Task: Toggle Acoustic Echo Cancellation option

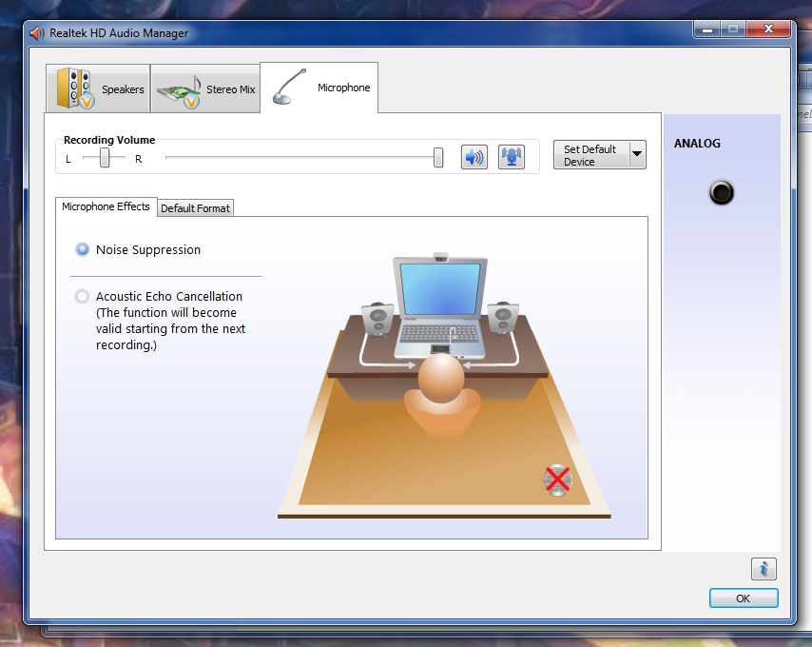Action: pos(82,296)
